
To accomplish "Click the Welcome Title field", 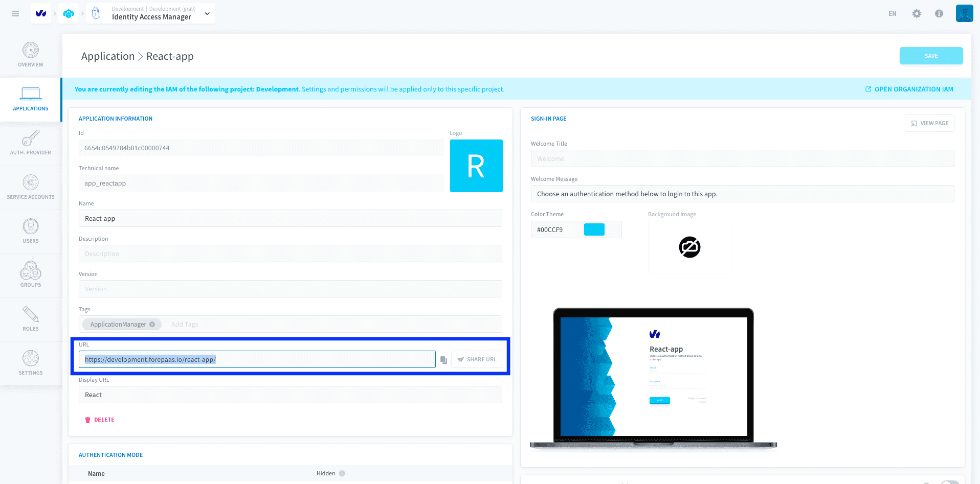I will click(x=743, y=158).
